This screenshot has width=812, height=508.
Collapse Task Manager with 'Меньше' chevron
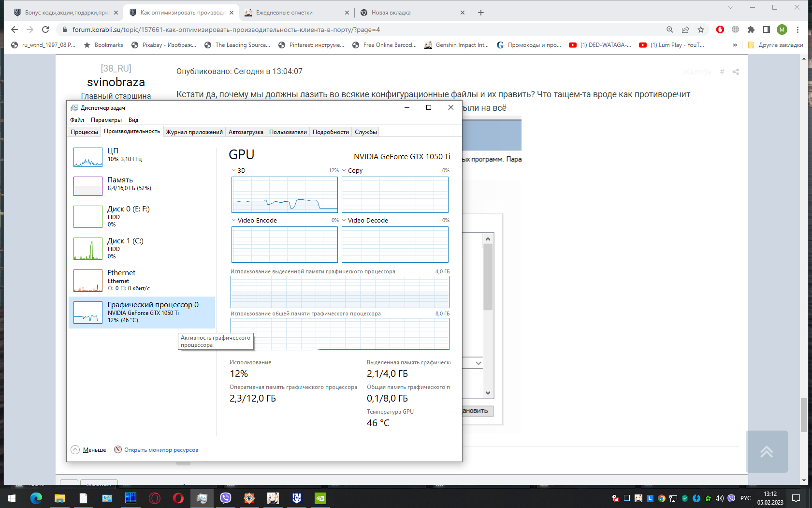75,449
